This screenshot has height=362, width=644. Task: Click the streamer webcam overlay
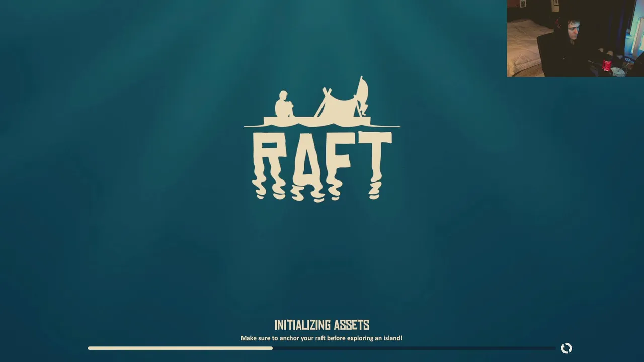click(575, 39)
